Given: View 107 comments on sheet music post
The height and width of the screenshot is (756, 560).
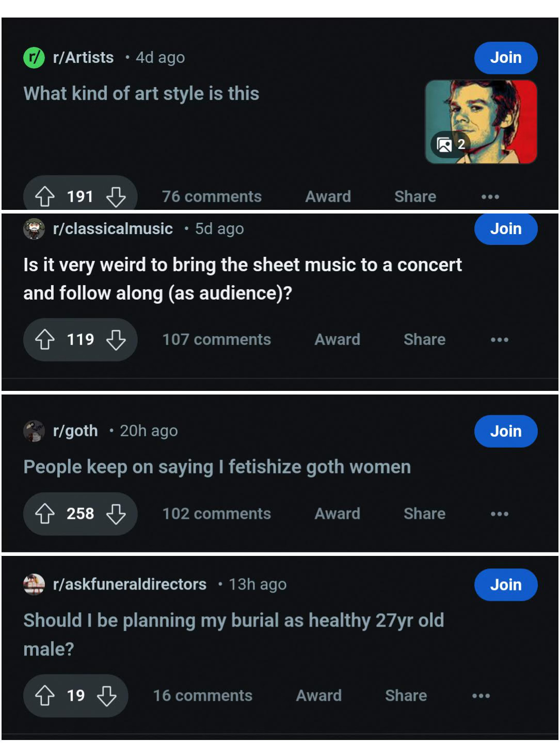Looking at the screenshot, I should pyautogui.click(x=216, y=339).
